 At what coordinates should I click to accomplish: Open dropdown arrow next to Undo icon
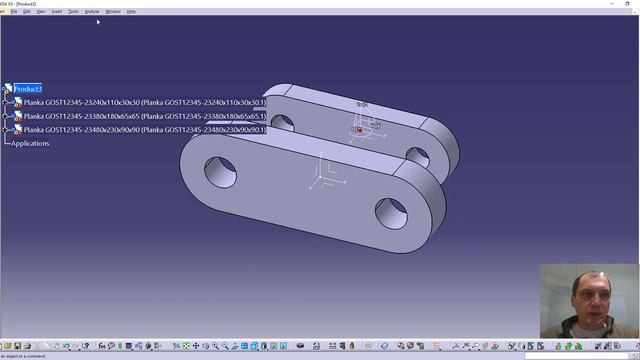(70, 350)
